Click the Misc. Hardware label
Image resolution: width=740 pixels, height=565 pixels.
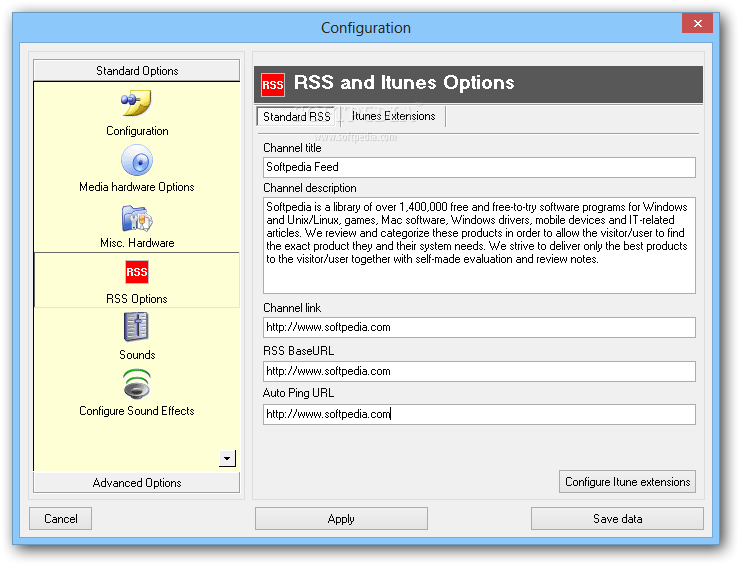[137, 243]
